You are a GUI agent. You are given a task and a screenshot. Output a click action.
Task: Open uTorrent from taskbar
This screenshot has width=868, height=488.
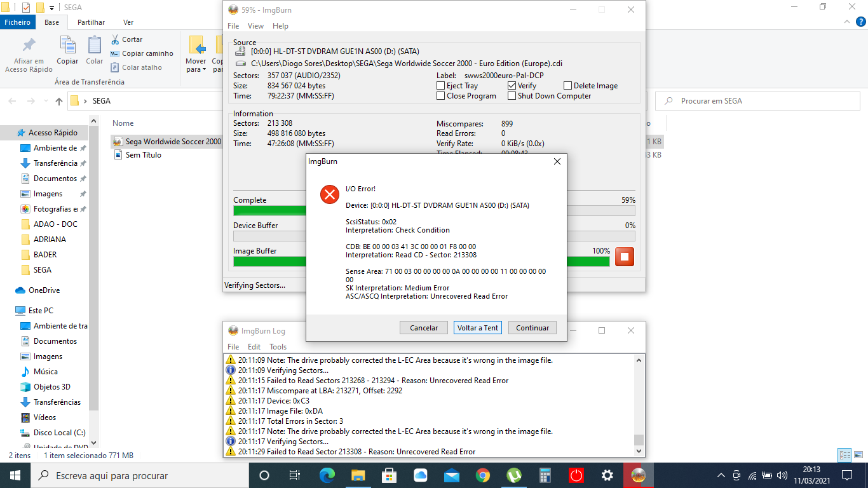(514, 475)
